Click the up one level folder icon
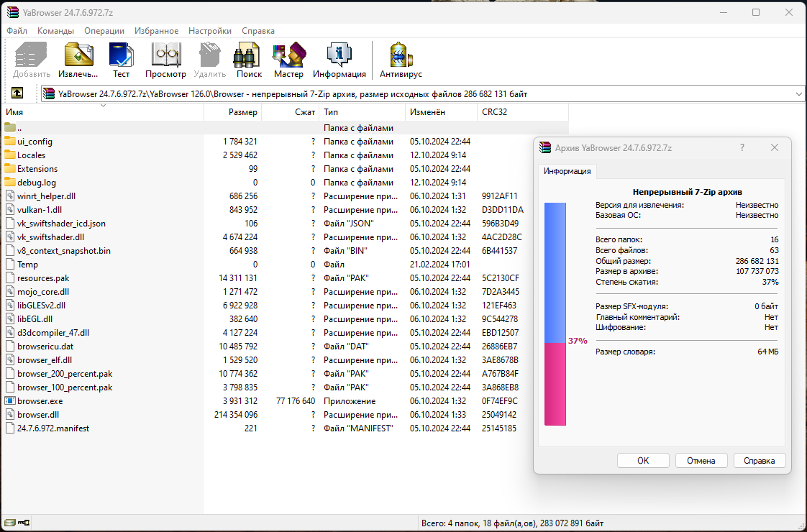Viewport: 807px width, 532px height. click(17, 93)
